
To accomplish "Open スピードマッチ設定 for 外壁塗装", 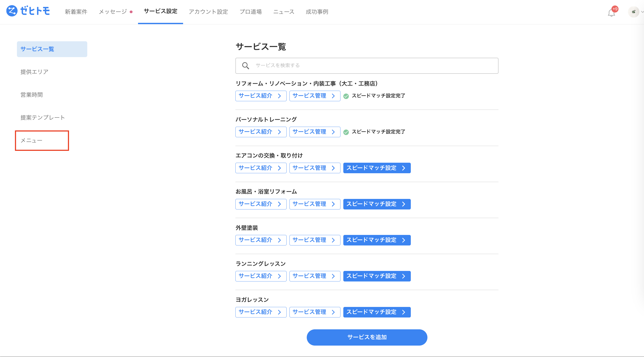I will 377,240.
